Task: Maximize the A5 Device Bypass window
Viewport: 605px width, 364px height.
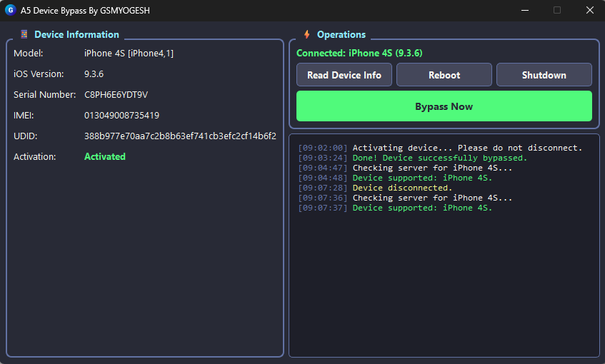Action: coord(557,11)
